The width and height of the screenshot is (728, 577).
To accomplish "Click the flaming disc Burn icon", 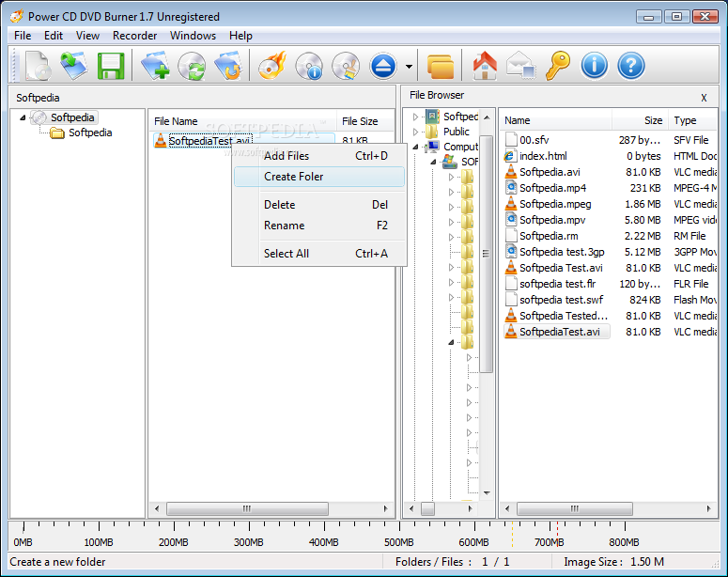I will [x=272, y=66].
